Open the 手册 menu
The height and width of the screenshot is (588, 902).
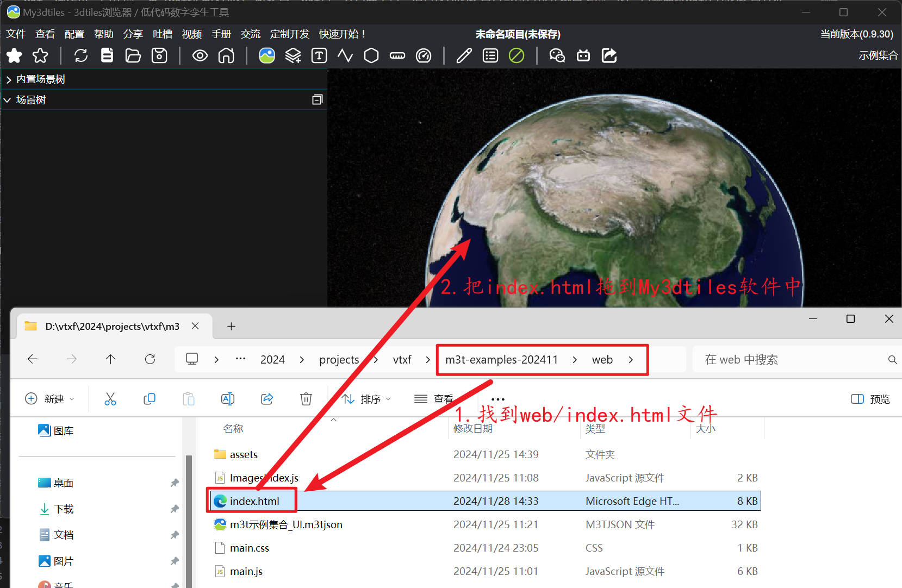pyautogui.click(x=221, y=34)
